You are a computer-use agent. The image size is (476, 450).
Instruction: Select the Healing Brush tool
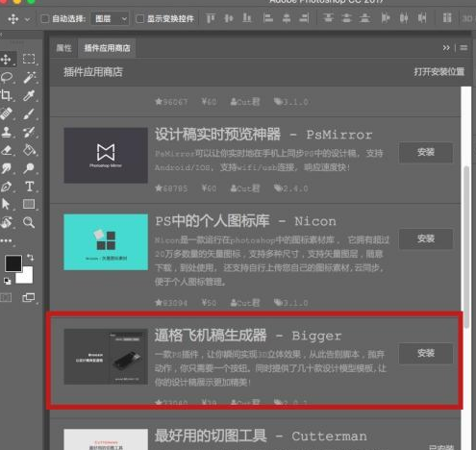pos(6,113)
